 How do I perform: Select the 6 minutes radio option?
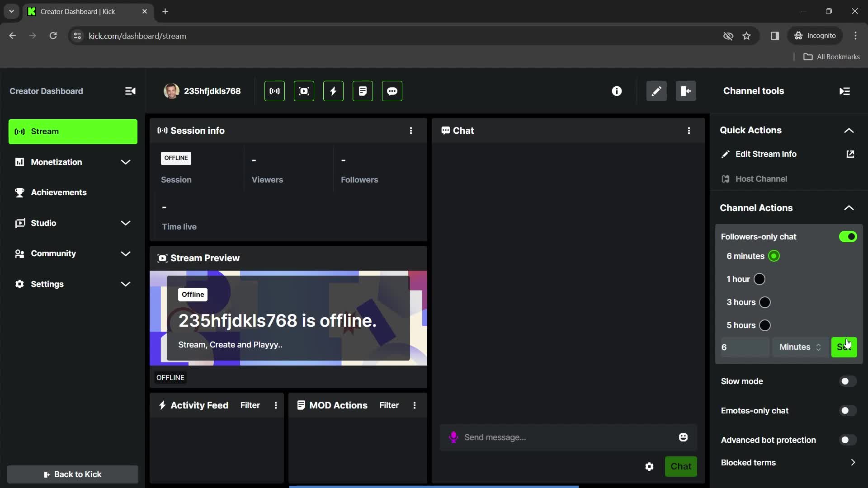coord(774,256)
